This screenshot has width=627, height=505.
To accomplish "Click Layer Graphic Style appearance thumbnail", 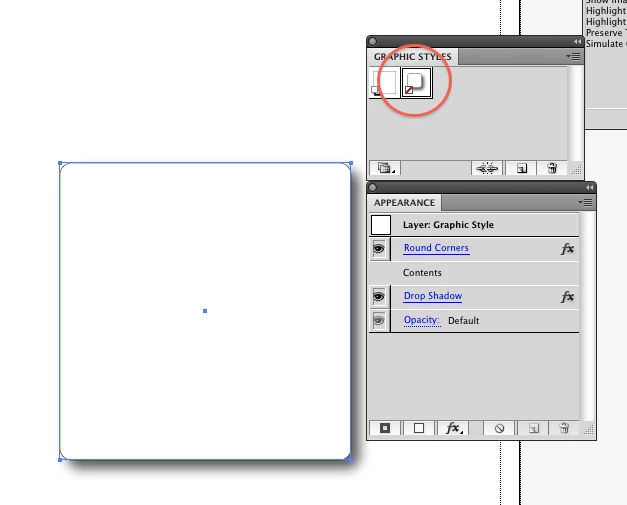I will [x=381, y=225].
